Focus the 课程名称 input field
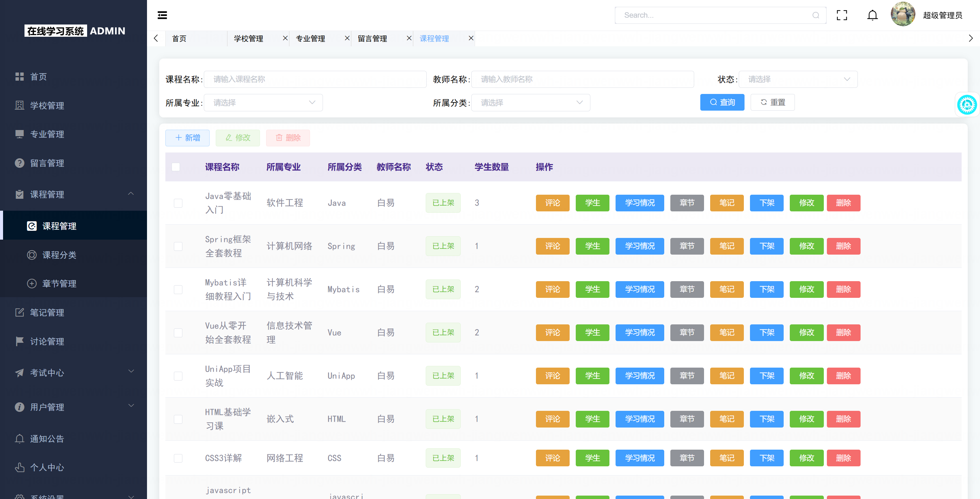The width and height of the screenshot is (980, 499). [315, 79]
